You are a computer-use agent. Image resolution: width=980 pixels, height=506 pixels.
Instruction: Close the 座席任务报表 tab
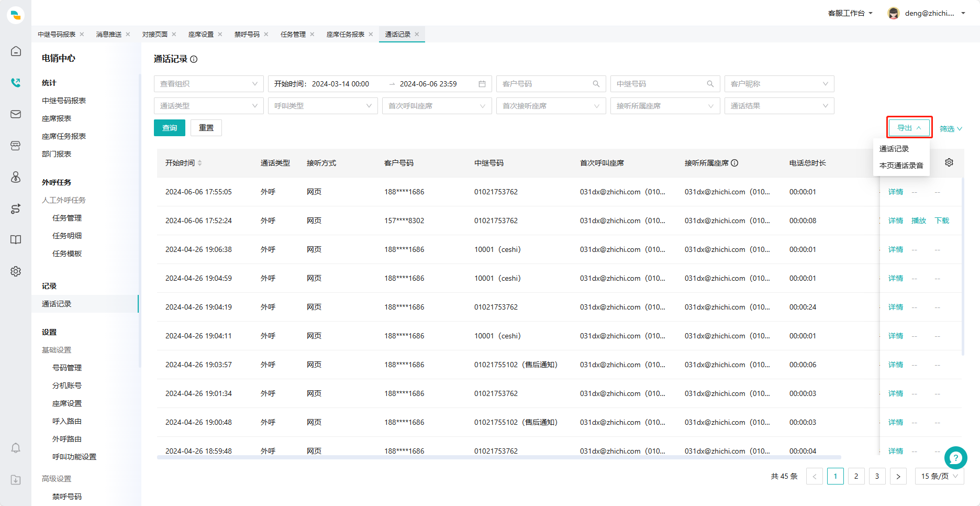coord(371,34)
